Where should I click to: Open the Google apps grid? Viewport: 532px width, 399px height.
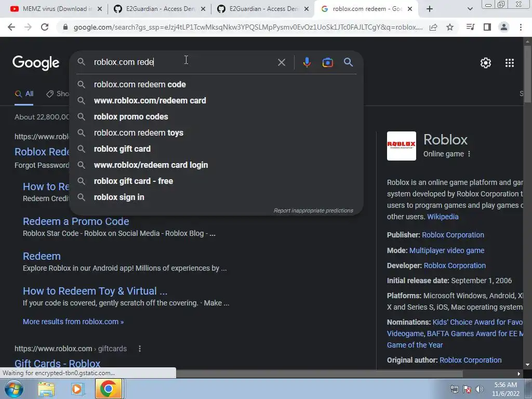(510, 63)
